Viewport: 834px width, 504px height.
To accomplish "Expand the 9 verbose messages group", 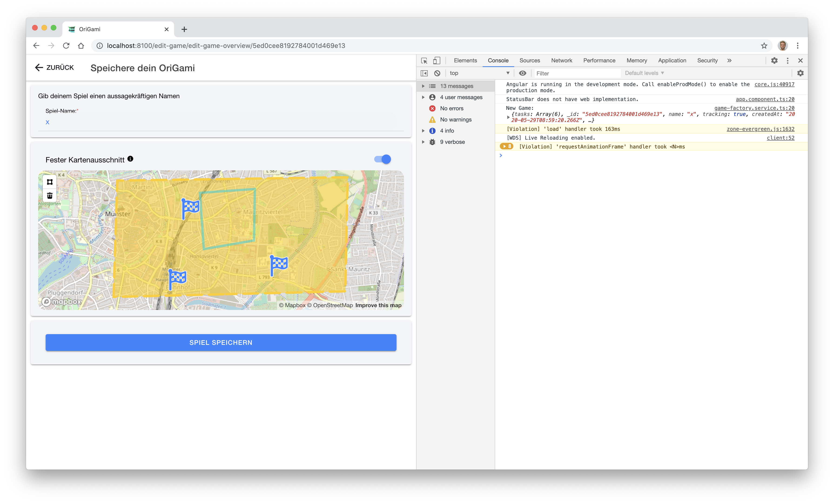I will click(424, 142).
